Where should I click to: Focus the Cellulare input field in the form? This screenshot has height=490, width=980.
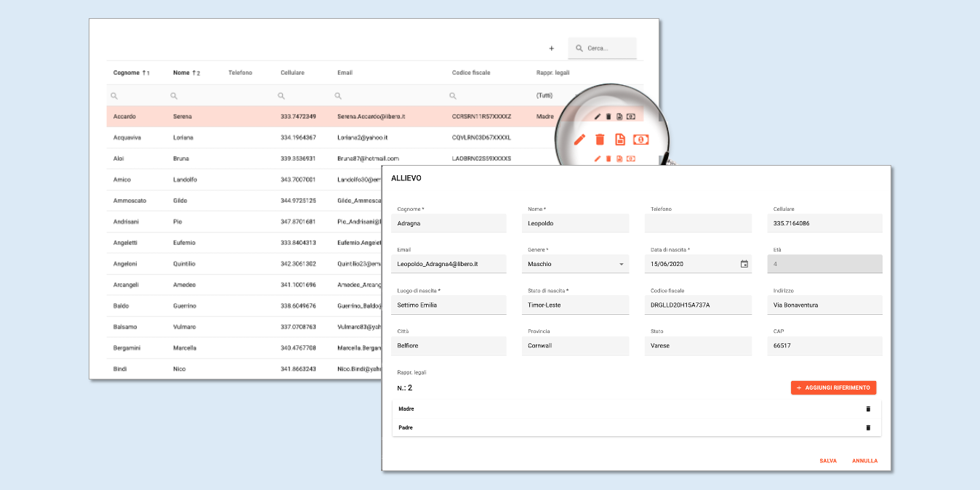pyautogui.click(x=824, y=223)
